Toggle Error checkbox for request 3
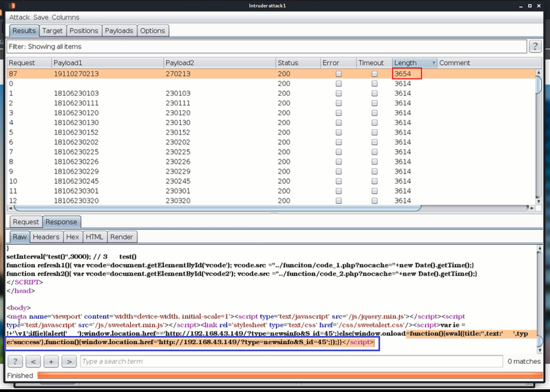The width and height of the screenshot is (550, 392). tap(338, 113)
